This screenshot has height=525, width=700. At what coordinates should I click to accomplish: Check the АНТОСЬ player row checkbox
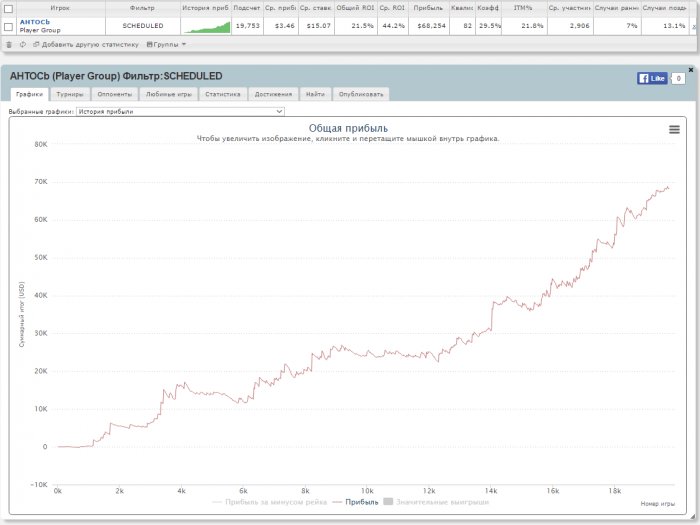click(9, 26)
